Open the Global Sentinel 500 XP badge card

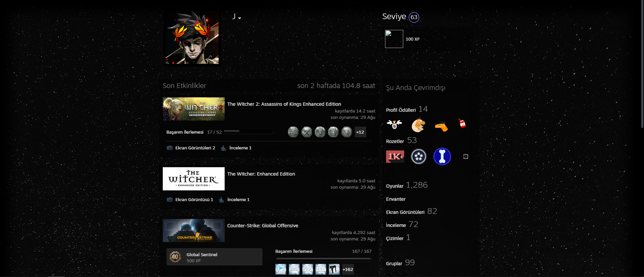(x=214, y=257)
